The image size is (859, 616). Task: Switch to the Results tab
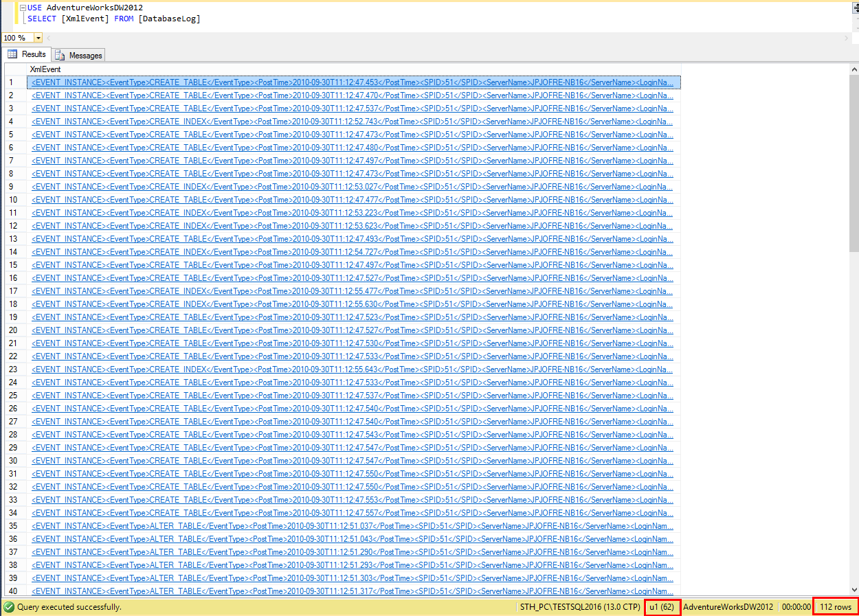pyautogui.click(x=27, y=54)
